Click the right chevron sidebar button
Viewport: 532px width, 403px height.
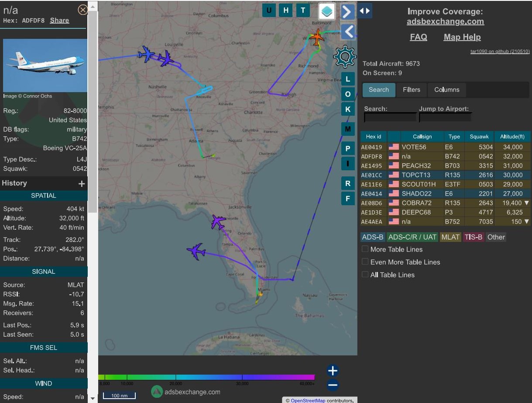point(348,12)
